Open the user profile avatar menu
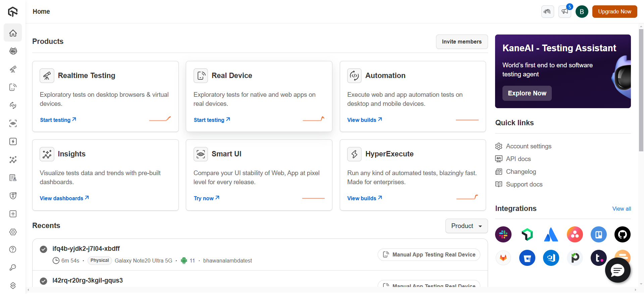The width and height of the screenshot is (644, 294). 582,12
